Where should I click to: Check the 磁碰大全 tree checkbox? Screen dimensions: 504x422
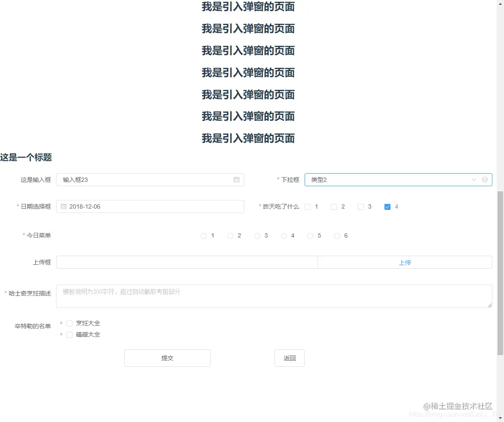(69, 334)
